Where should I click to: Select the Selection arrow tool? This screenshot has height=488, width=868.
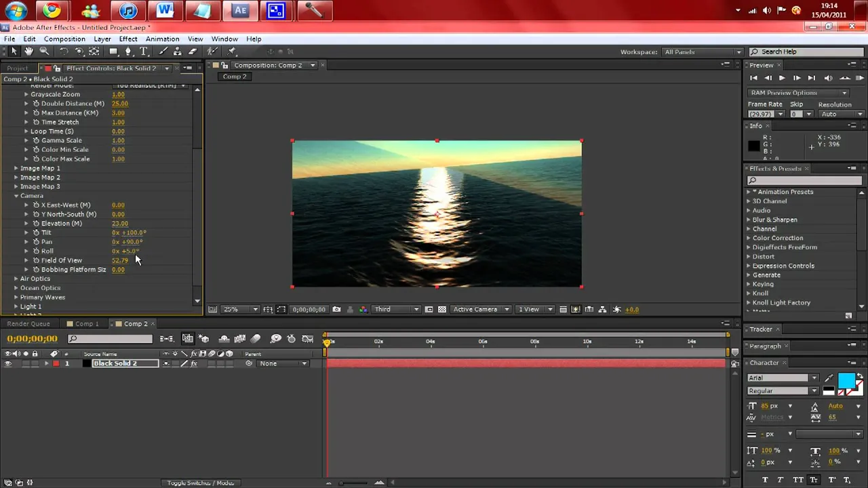coord(14,52)
